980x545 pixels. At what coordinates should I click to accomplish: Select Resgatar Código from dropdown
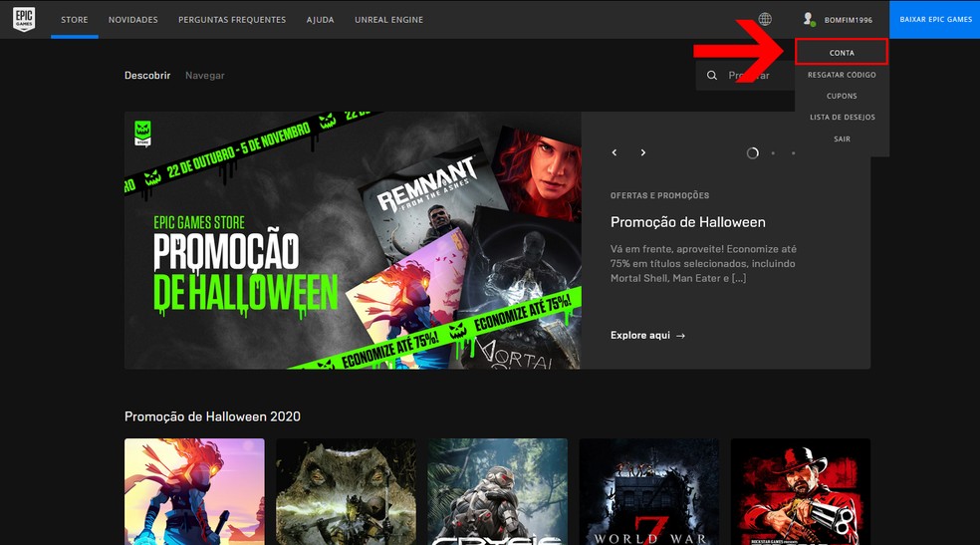[842, 75]
